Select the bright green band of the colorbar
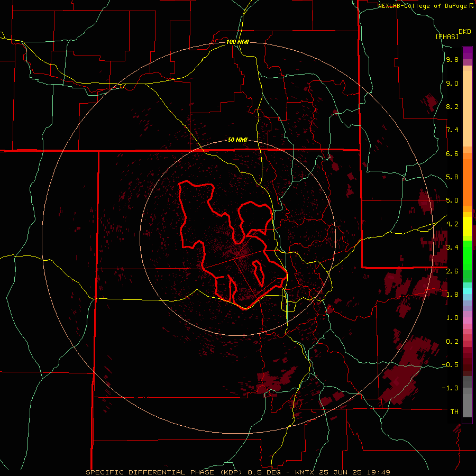The height and width of the screenshot is (476, 476). pyautogui.click(x=467, y=255)
